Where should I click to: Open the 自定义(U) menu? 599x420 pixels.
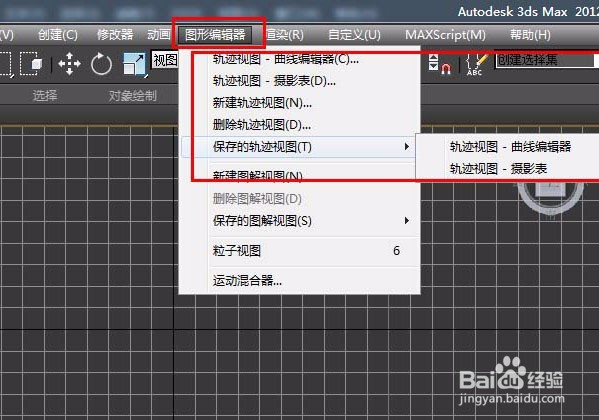point(355,35)
